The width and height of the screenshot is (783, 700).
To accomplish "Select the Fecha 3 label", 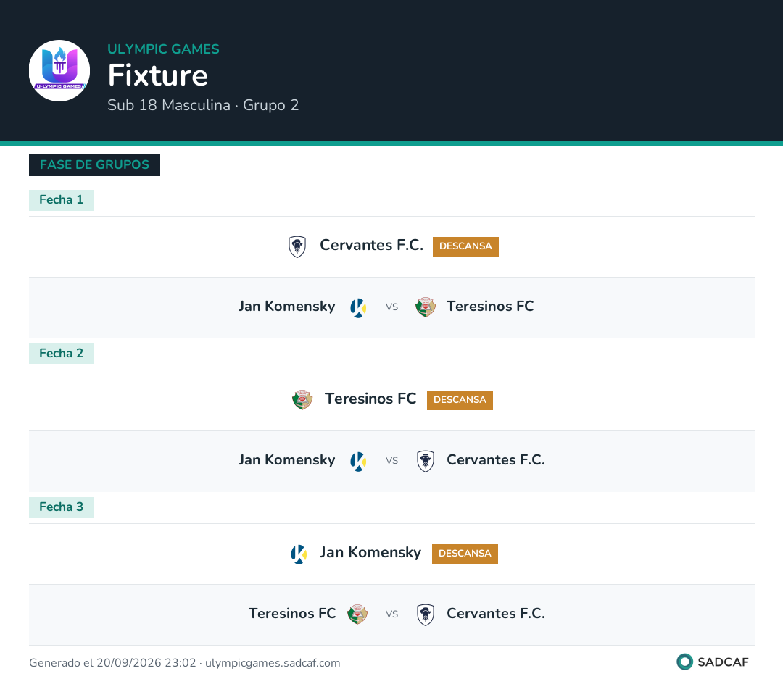I will click(x=61, y=507).
